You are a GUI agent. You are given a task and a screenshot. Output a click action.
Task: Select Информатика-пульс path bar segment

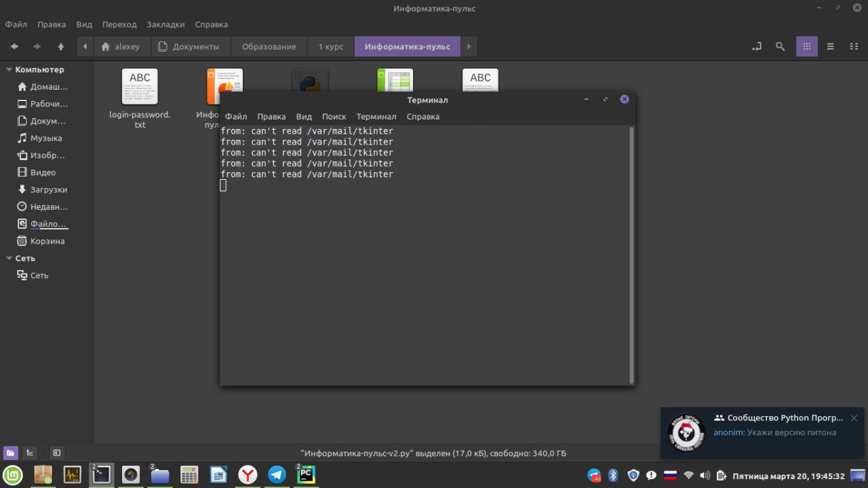[408, 47]
